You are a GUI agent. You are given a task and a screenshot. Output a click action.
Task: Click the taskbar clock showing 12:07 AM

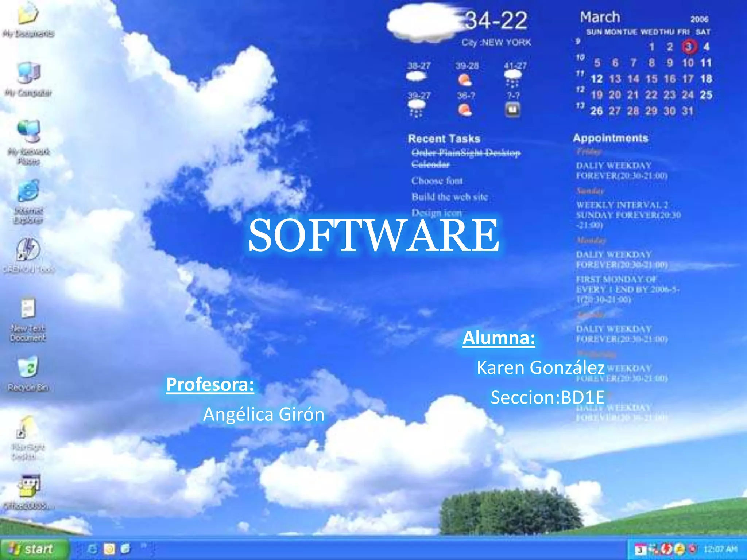pyautogui.click(x=720, y=549)
